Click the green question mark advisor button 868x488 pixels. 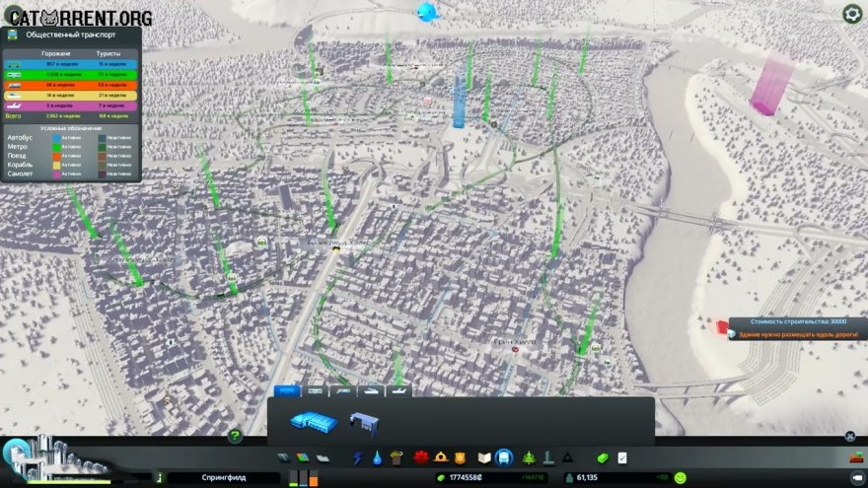[x=235, y=436]
